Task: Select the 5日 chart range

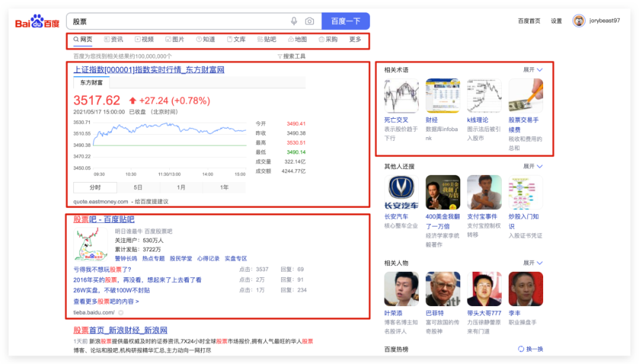Action: click(x=138, y=187)
